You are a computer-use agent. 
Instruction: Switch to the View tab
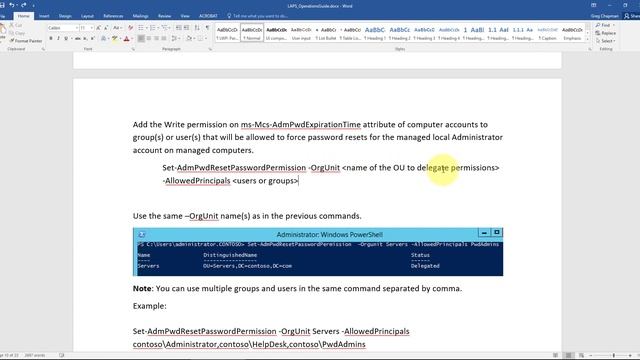click(x=185, y=16)
